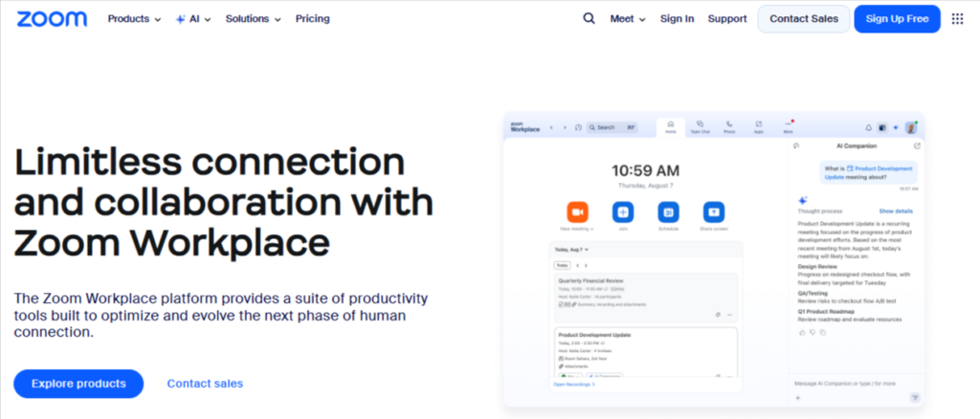Click the Thursday, August 7 date text

click(x=646, y=187)
